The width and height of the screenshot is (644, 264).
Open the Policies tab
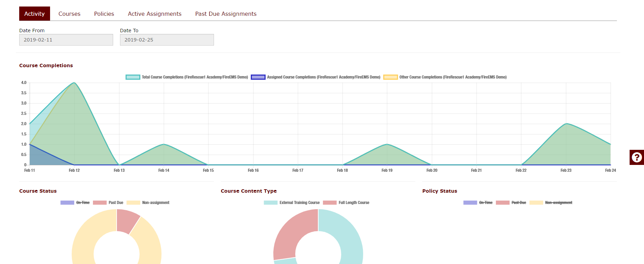point(104,14)
